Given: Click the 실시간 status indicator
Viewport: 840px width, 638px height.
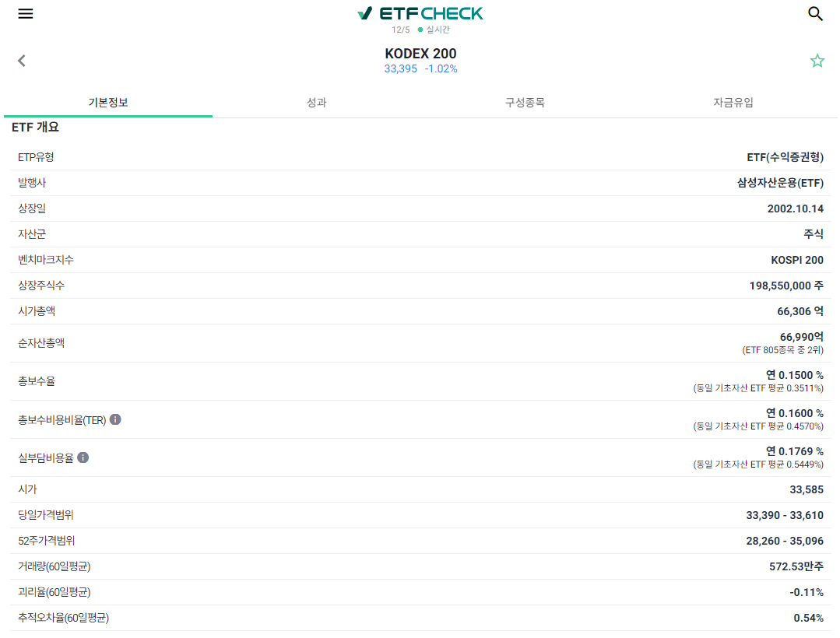Looking at the screenshot, I should coord(434,30).
